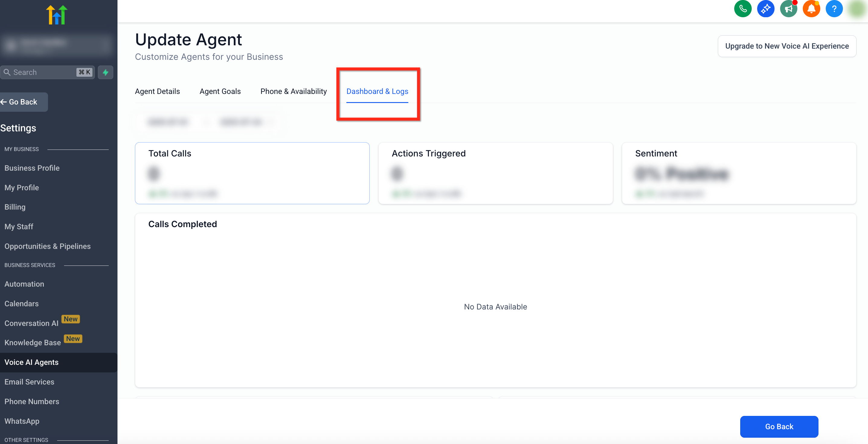Click the green phone dialer icon

(743, 9)
